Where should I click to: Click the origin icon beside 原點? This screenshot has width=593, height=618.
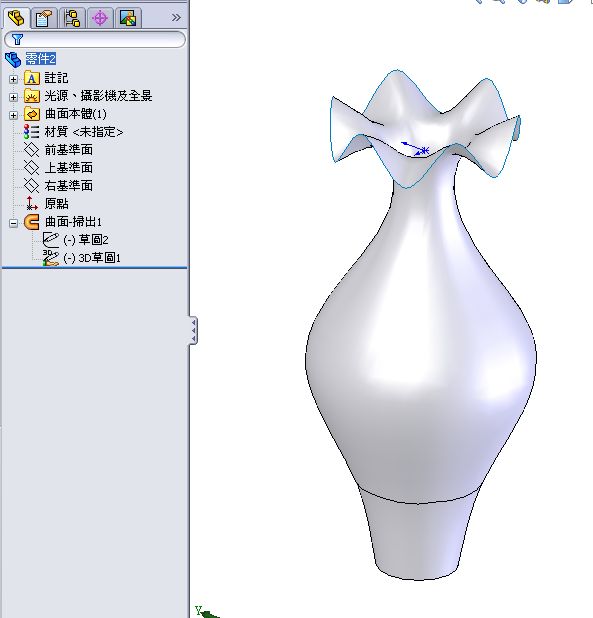[x=31, y=203]
